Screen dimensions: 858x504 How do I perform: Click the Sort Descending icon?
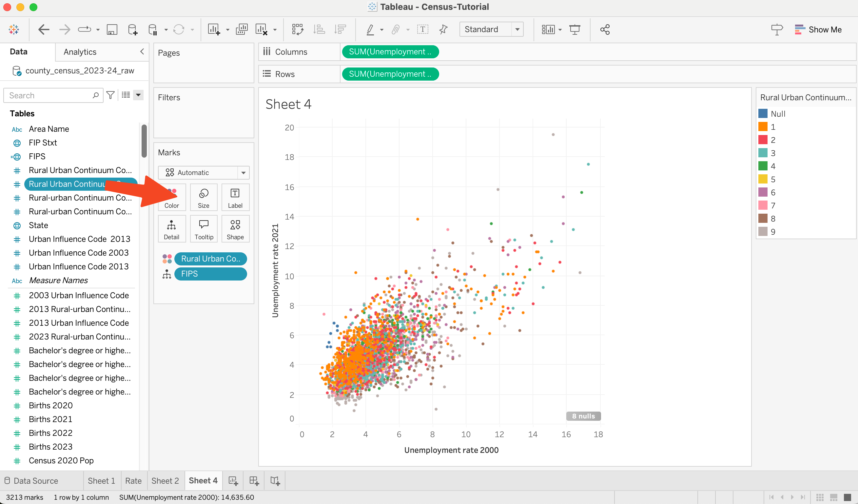coord(340,29)
